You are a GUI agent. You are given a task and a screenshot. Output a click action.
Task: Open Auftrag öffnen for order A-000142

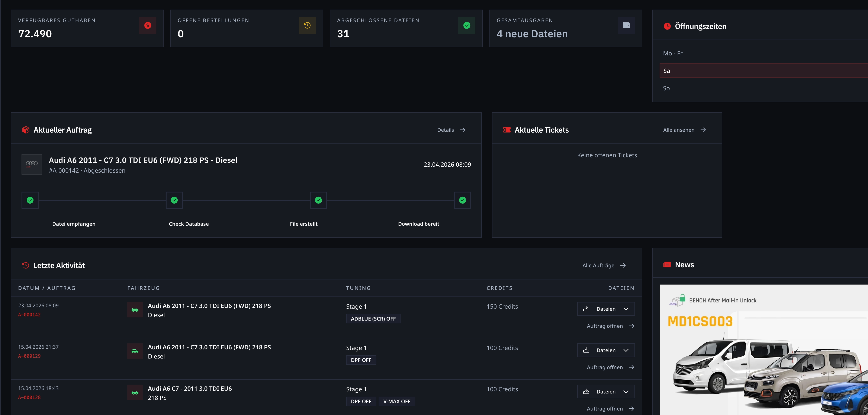point(611,326)
